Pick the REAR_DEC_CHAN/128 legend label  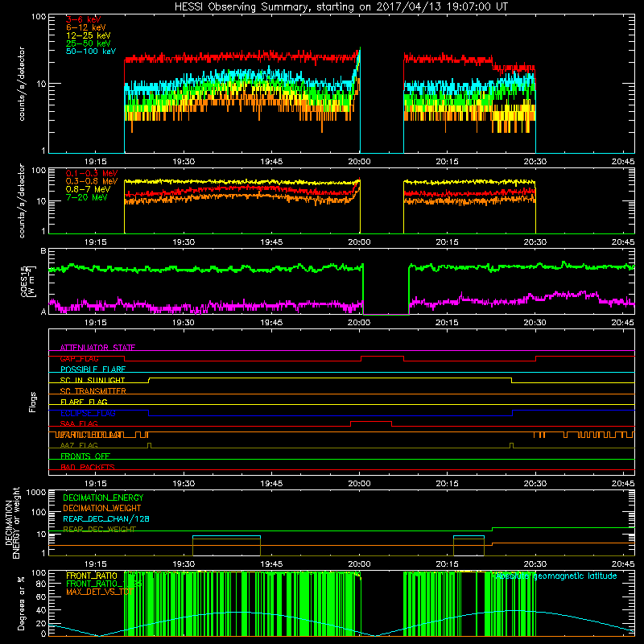106,518
